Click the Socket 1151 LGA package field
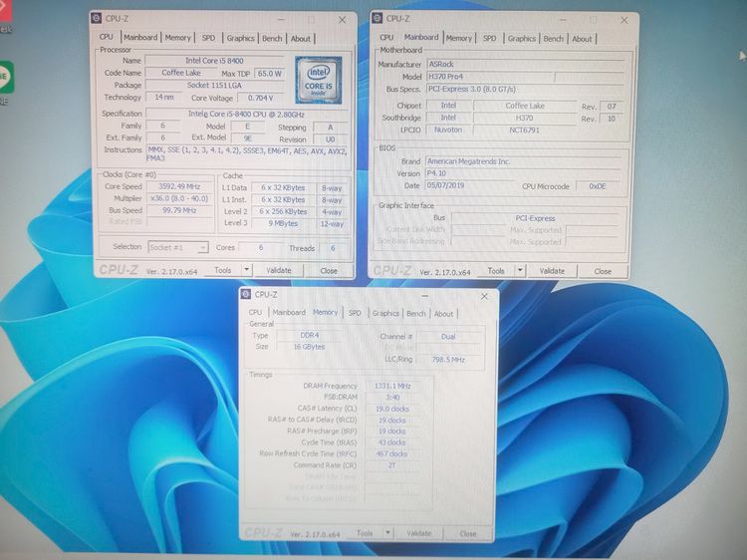 coord(214,85)
